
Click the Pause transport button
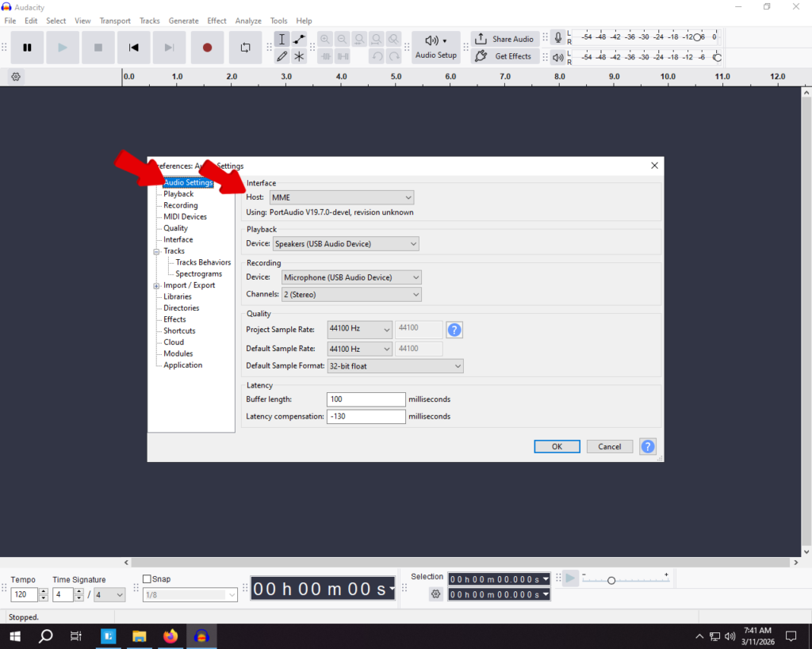click(27, 48)
